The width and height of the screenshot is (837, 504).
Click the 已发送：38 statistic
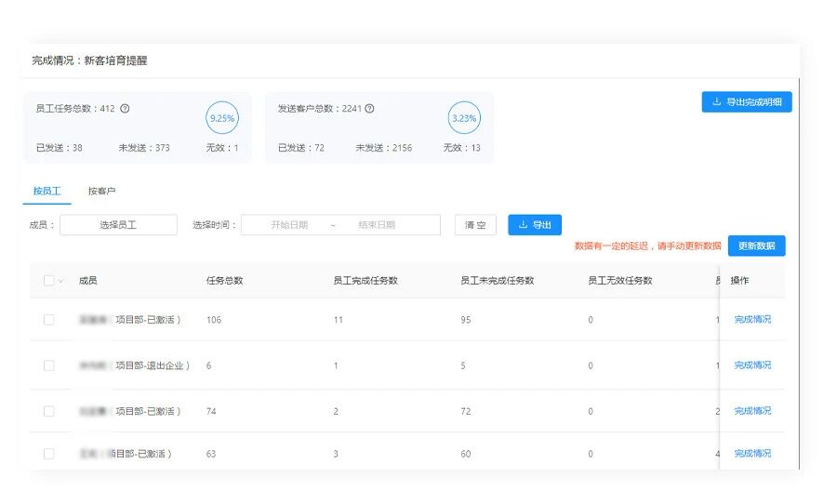click(x=60, y=148)
